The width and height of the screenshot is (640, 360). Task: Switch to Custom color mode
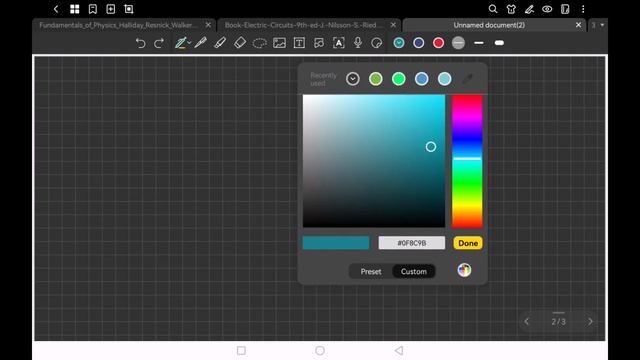(x=413, y=271)
